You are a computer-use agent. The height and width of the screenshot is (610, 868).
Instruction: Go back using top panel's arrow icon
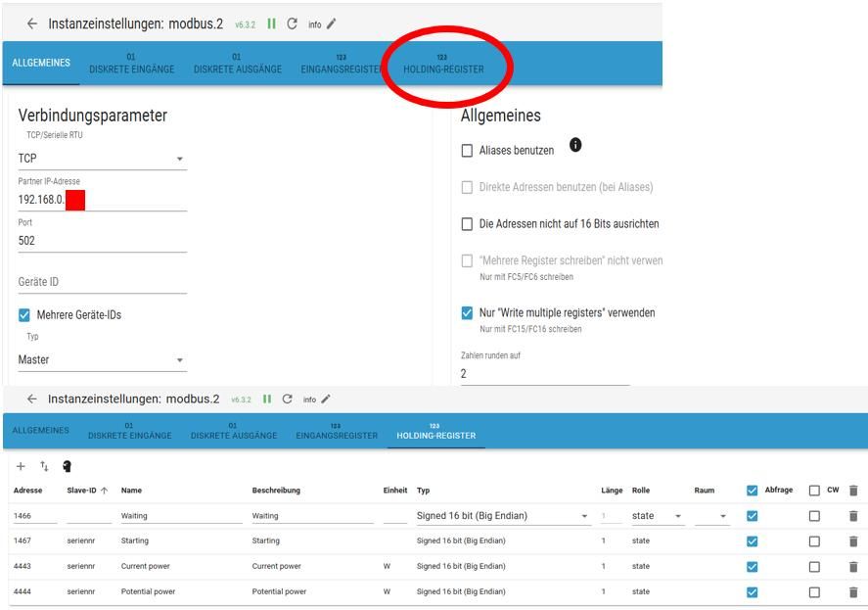(x=32, y=23)
